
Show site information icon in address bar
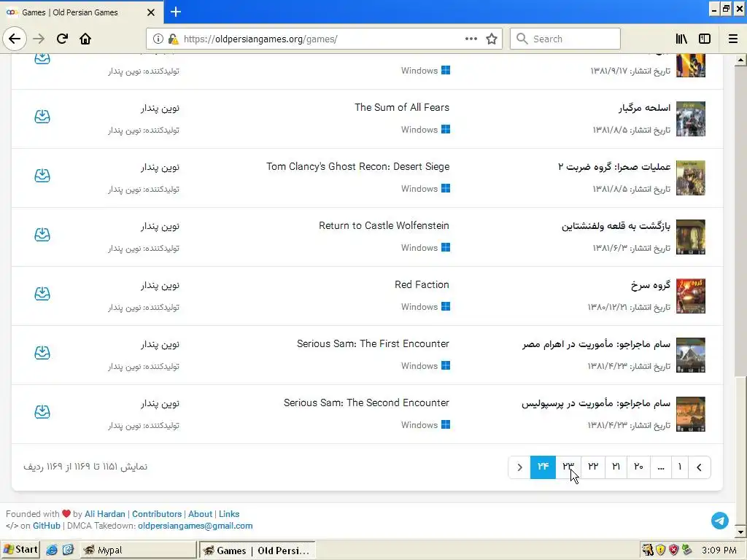click(x=158, y=39)
